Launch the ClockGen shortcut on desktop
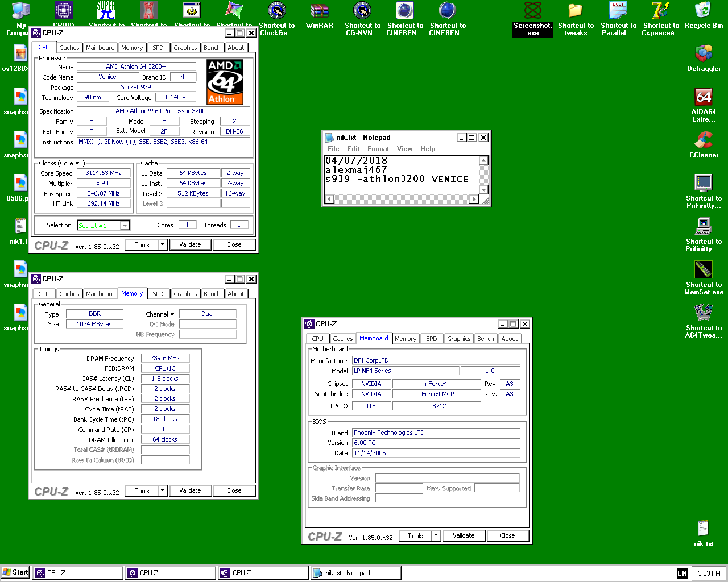The width and height of the screenshot is (728, 582). click(277, 10)
